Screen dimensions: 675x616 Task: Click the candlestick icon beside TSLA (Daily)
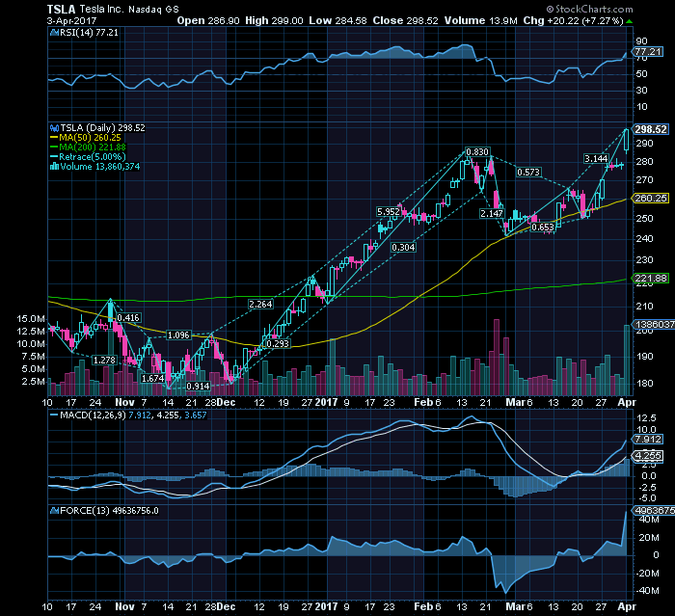(54, 128)
